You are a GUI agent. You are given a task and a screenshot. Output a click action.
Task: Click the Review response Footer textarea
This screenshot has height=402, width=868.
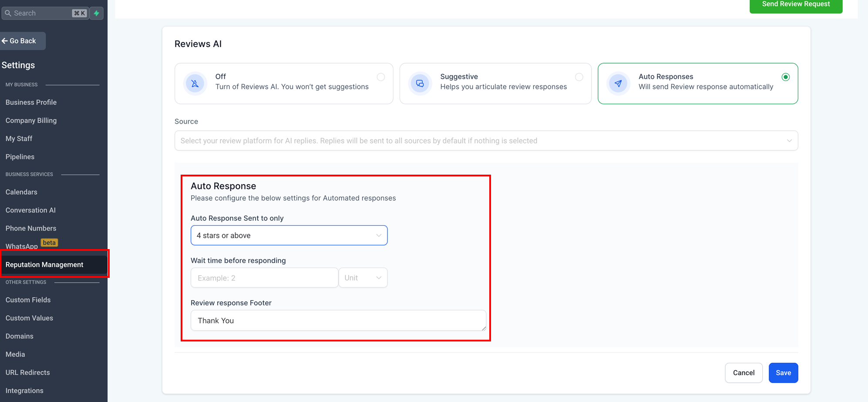coord(338,321)
